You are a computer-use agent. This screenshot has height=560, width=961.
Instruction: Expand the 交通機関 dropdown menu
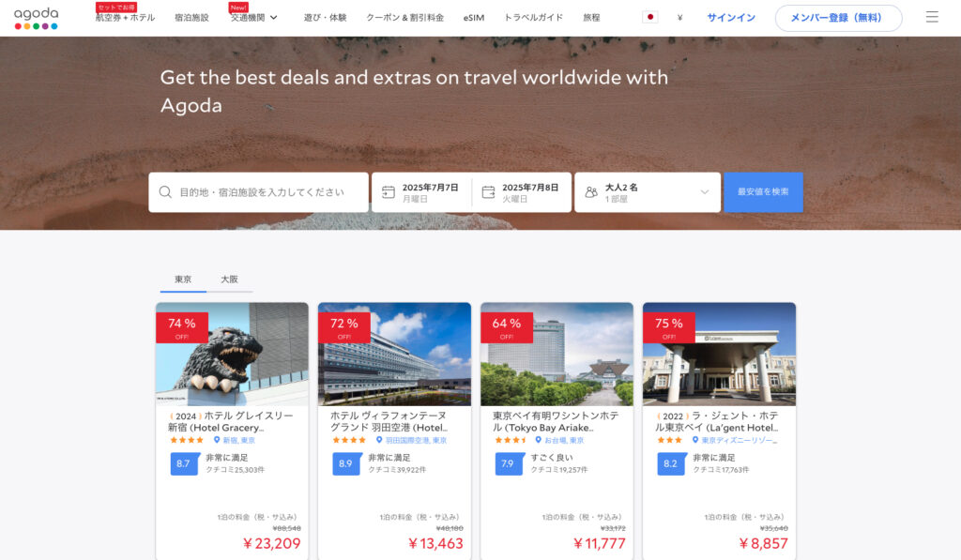[253, 18]
